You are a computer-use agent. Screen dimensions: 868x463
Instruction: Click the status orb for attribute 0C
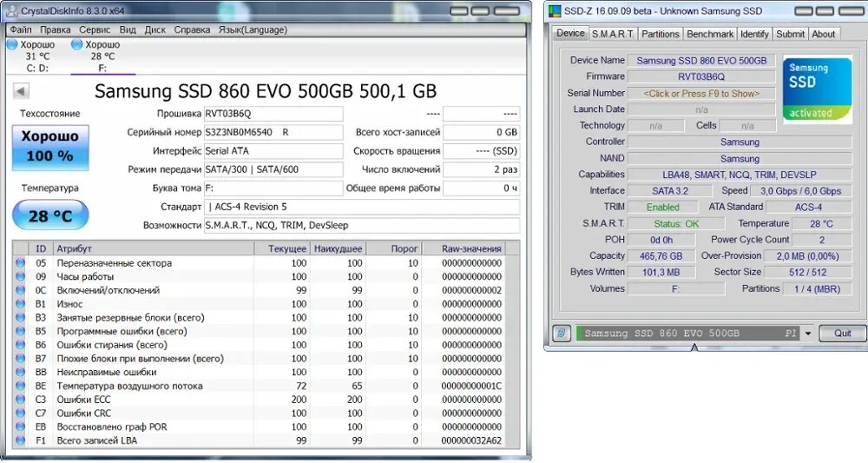tap(21, 290)
